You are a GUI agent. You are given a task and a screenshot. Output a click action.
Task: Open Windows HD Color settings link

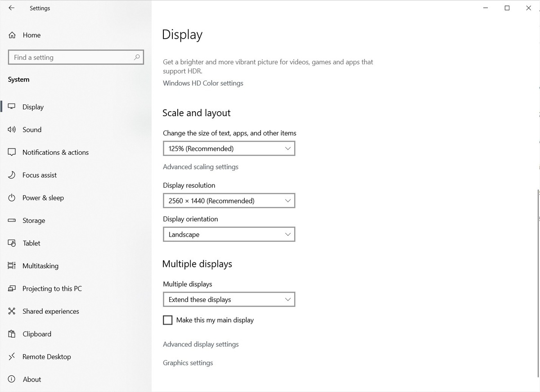click(203, 83)
